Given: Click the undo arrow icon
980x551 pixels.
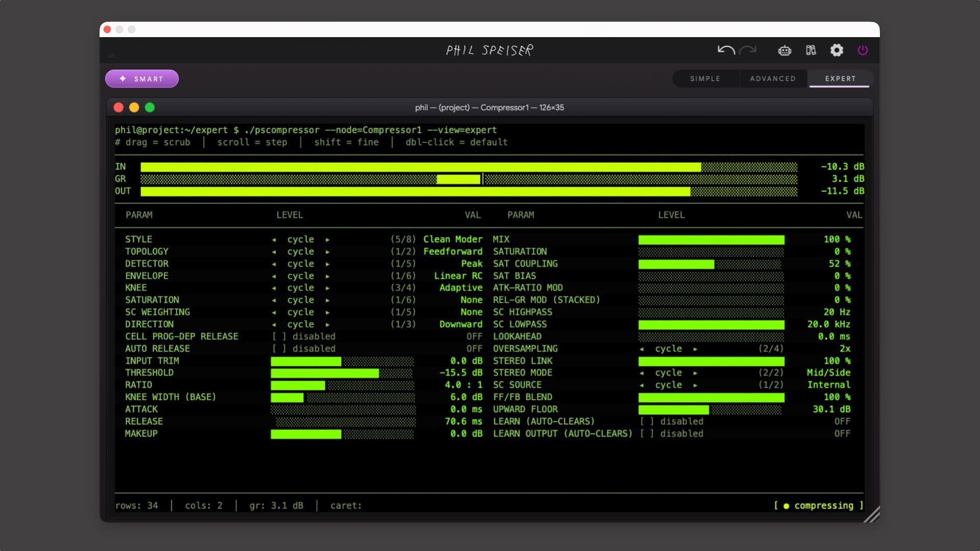Looking at the screenshot, I should click(x=726, y=50).
